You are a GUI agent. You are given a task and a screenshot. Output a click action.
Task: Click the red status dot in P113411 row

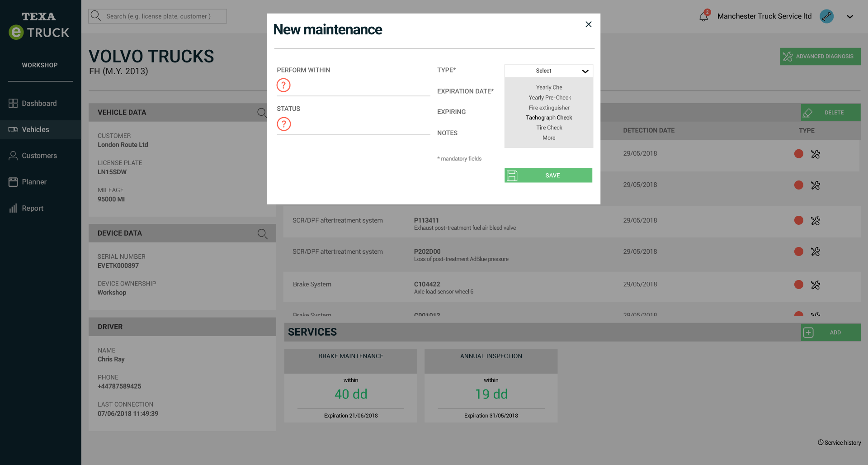point(799,220)
